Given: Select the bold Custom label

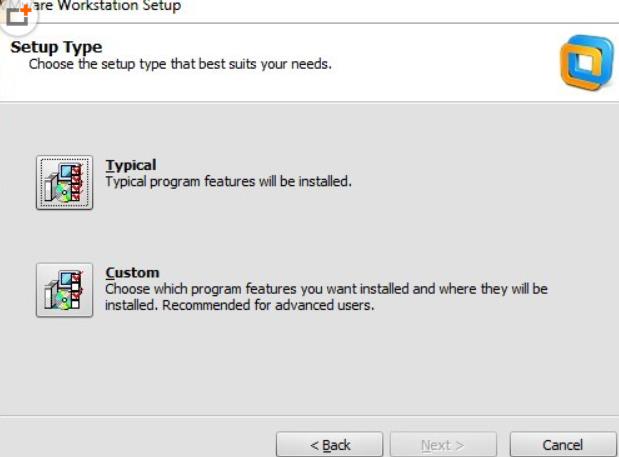Looking at the screenshot, I should click(x=132, y=273).
